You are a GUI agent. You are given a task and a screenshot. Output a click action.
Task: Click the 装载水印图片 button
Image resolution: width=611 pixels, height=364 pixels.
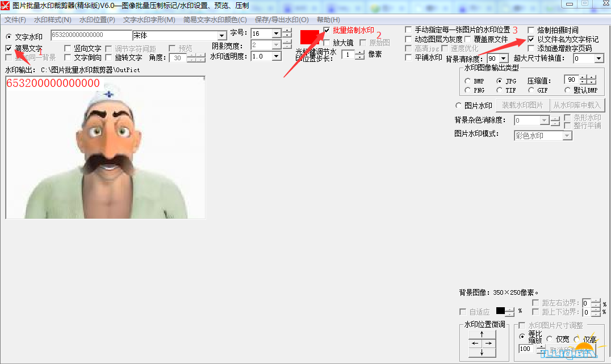(522, 105)
